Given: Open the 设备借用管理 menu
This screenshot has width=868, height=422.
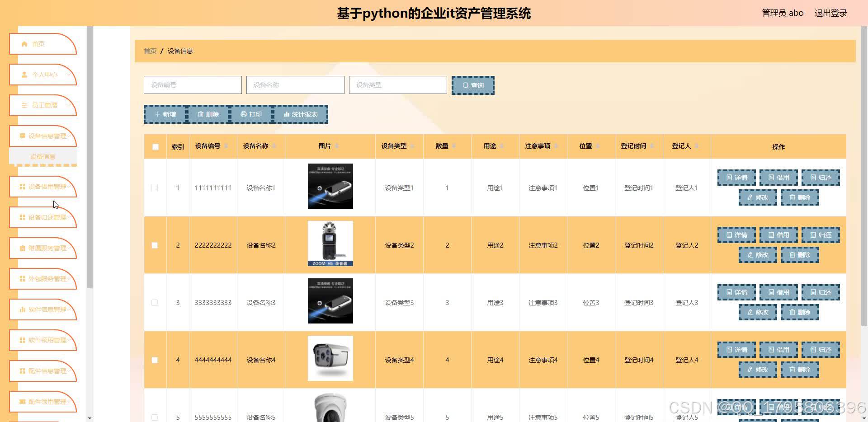Looking at the screenshot, I should pos(43,187).
